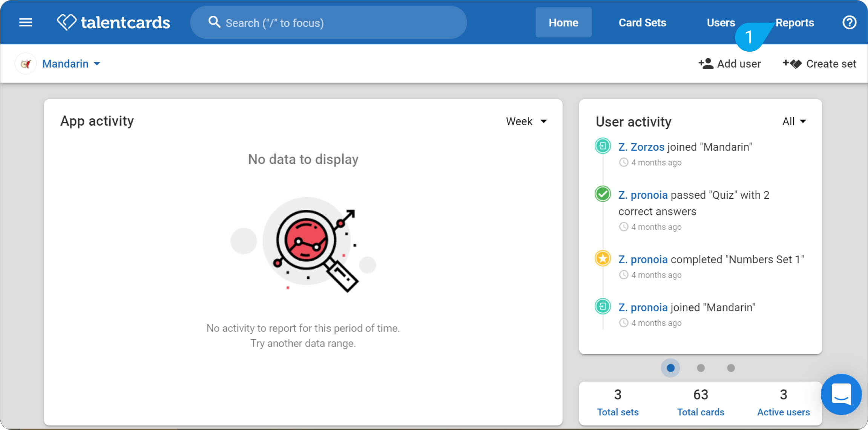
Task: Select the third carousel page dot
Action: tap(731, 368)
